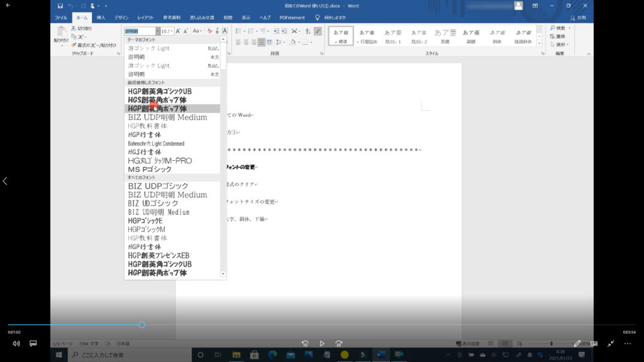Choose HGP創英角ポップ体 in recent fonts
The image size is (644, 362).
(x=157, y=109)
